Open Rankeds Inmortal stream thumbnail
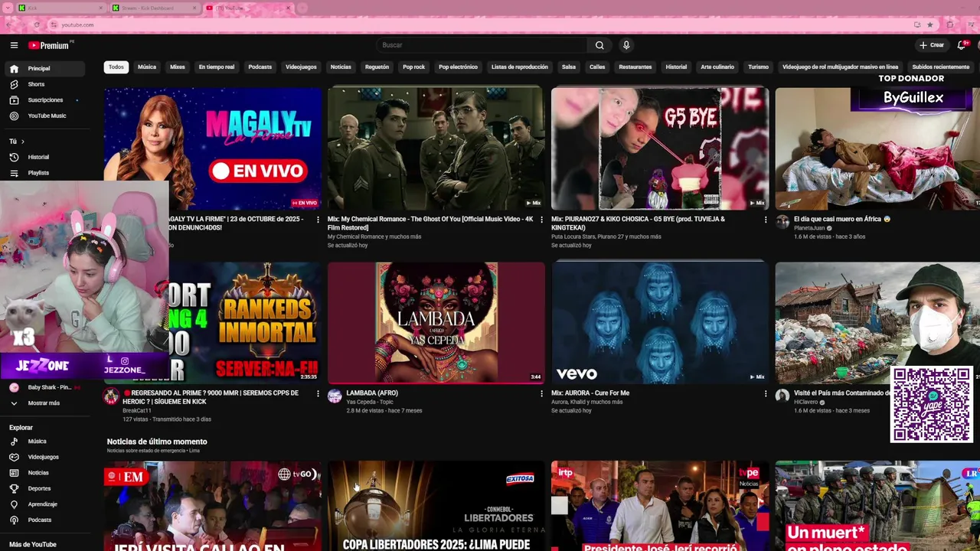980x551 pixels. [245, 323]
